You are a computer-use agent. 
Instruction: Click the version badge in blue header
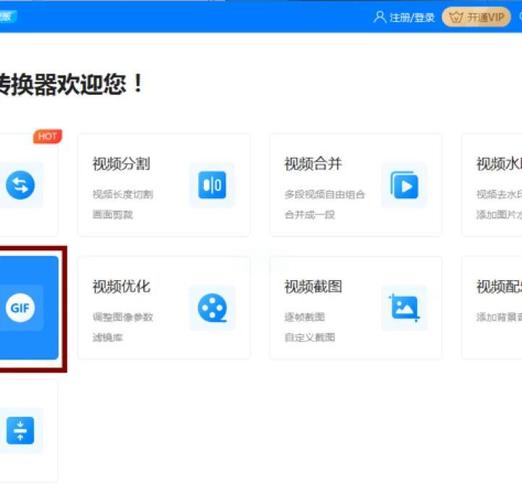click(7, 16)
